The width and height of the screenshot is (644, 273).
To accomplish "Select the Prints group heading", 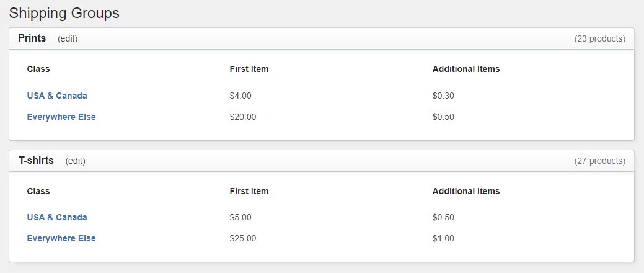I will [32, 38].
